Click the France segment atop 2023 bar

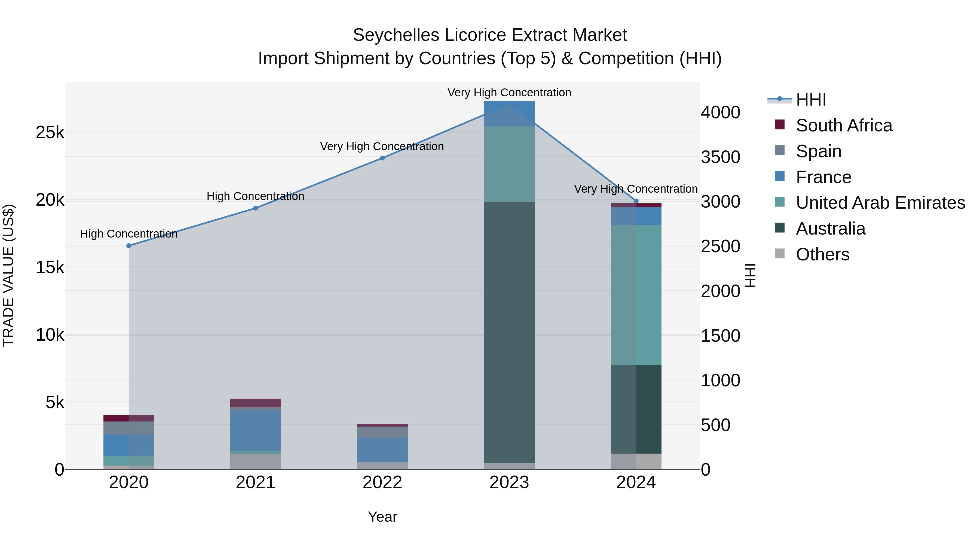point(509,114)
